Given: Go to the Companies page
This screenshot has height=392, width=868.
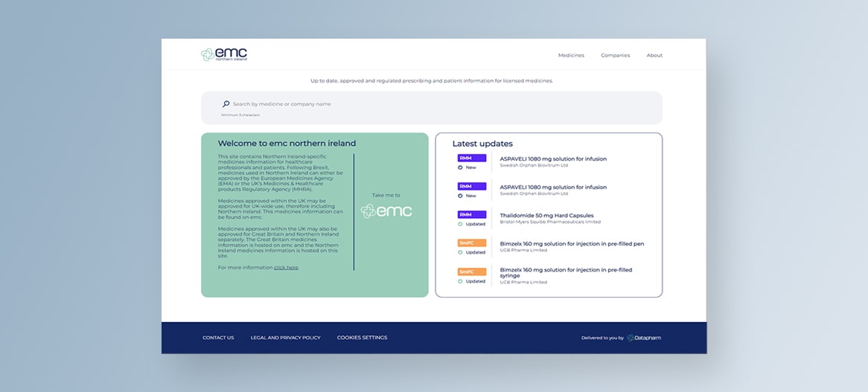Looking at the screenshot, I should [x=615, y=55].
